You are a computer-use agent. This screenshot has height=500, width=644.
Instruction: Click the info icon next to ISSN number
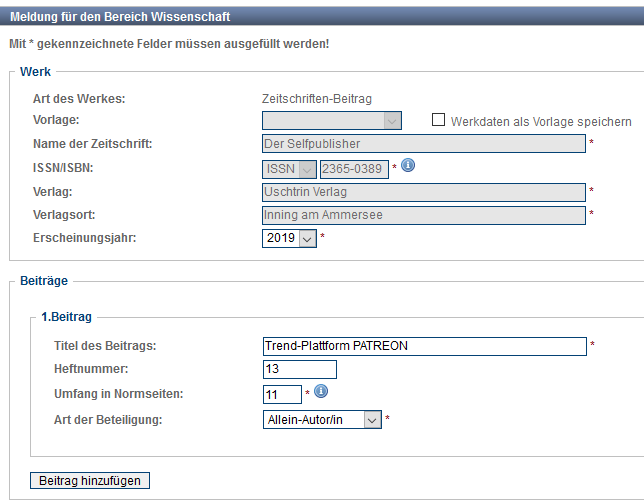tap(408, 165)
